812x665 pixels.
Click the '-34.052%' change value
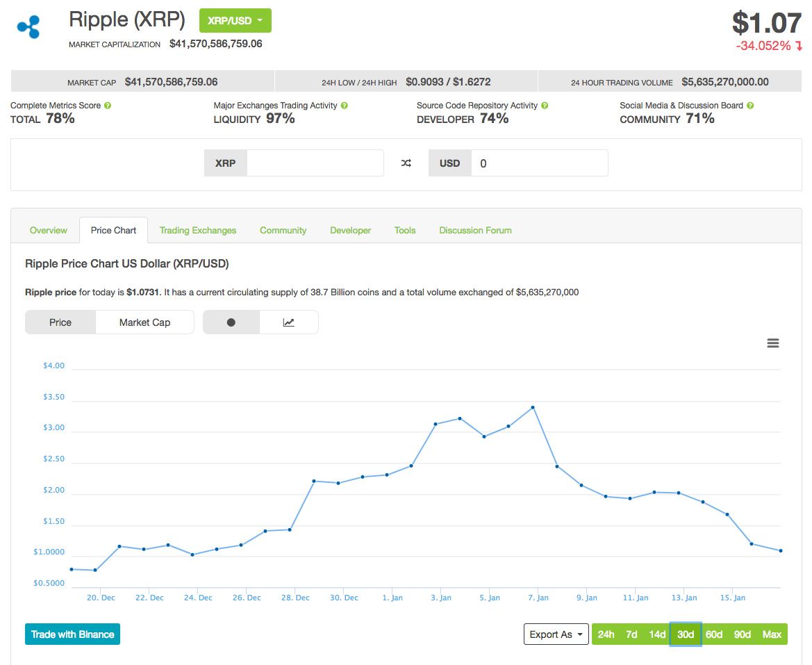[763, 46]
